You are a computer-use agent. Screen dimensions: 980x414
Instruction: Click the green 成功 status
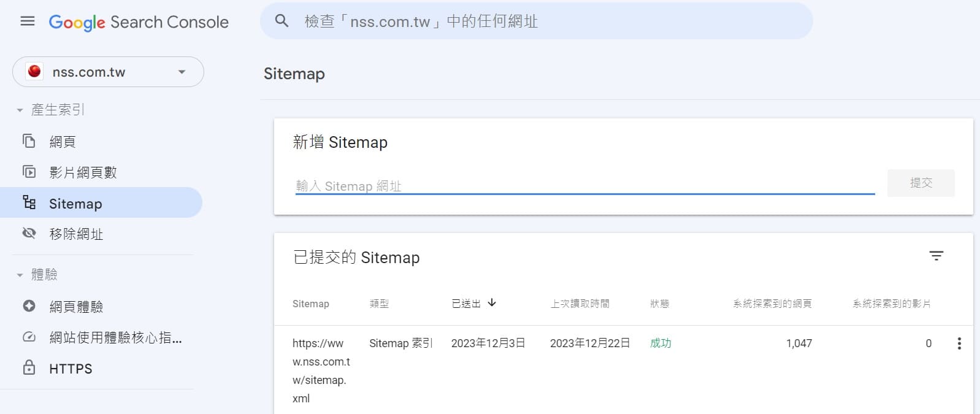[660, 343]
